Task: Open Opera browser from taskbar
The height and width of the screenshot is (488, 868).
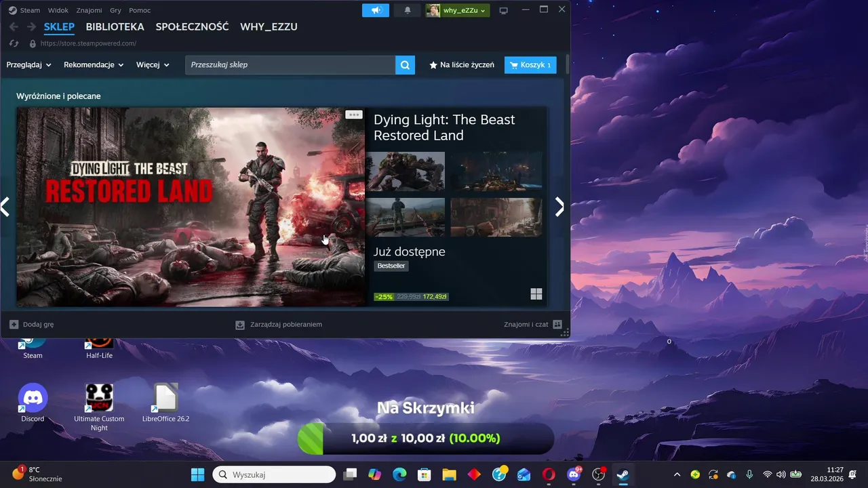Action: 549,474
